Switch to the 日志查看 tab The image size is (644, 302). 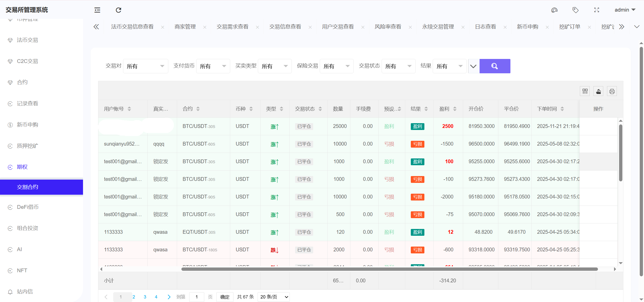pos(485,27)
